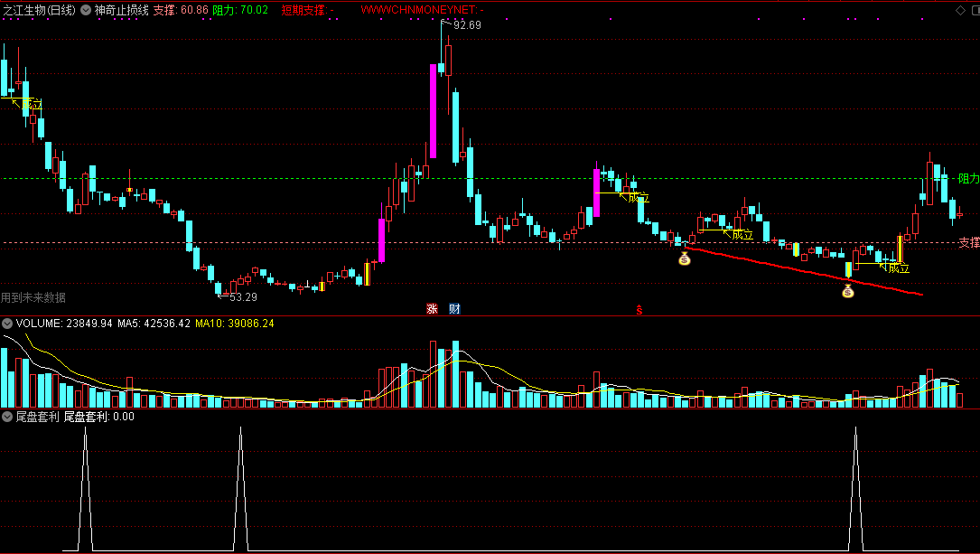The width and height of the screenshot is (980, 554).
Task: Click the diamond icon at top right
Action: click(961, 10)
